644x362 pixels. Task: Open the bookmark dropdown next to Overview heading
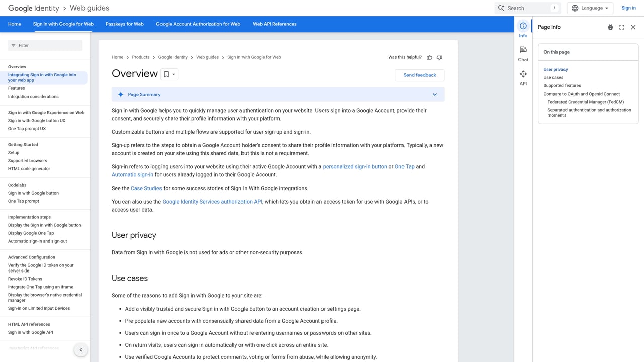point(174,74)
